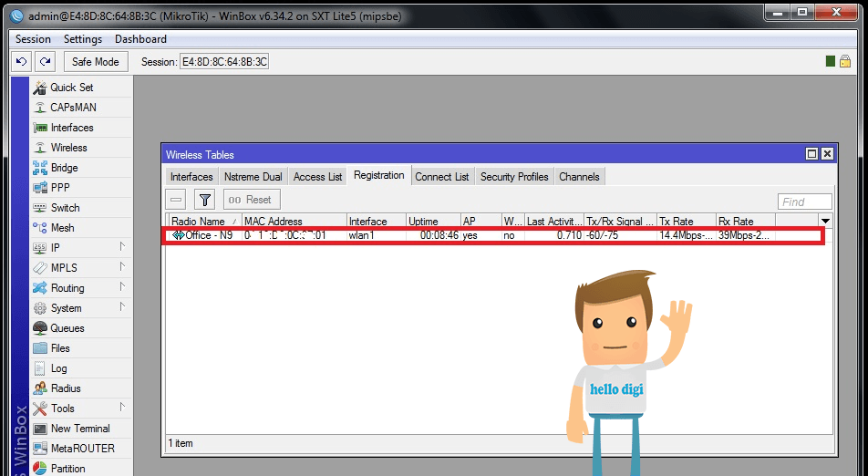Select the Office - N9 registration row
Screen dimensions: 868x476
pos(494,235)
